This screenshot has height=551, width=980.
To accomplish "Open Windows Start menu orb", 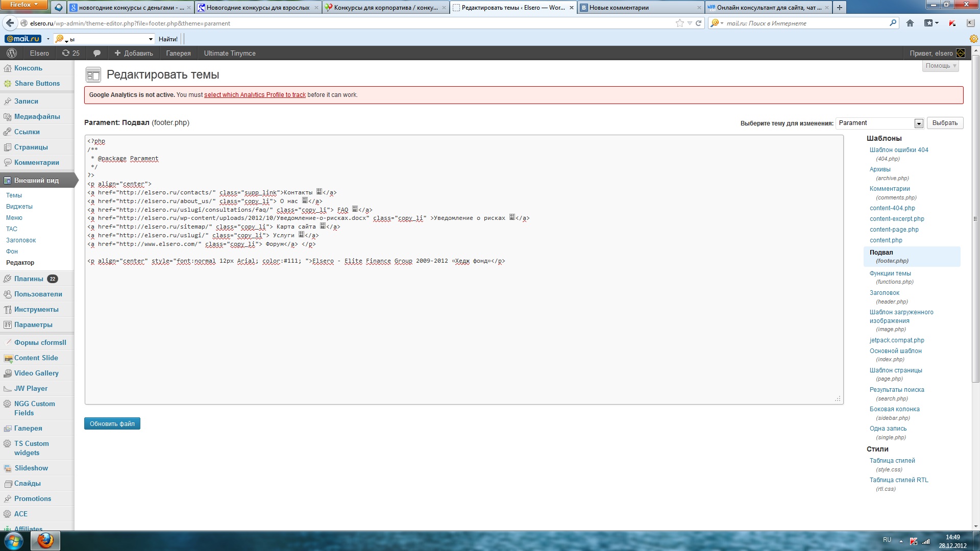I will [14, 540].
